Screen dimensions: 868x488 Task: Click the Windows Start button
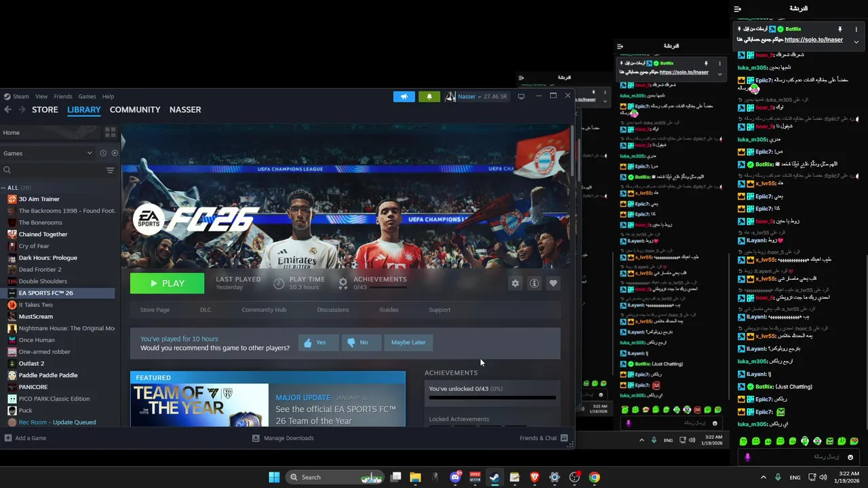274,477
